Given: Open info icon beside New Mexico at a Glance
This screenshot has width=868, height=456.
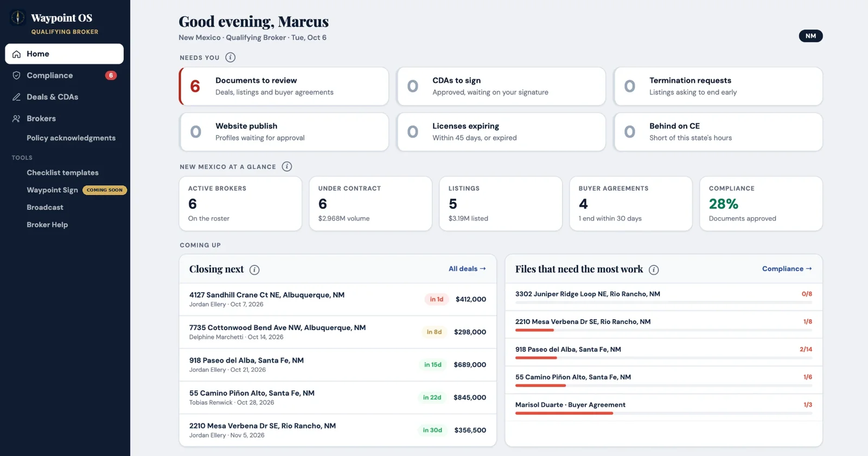Looking at the screenshot, I should tap(287, 167).
